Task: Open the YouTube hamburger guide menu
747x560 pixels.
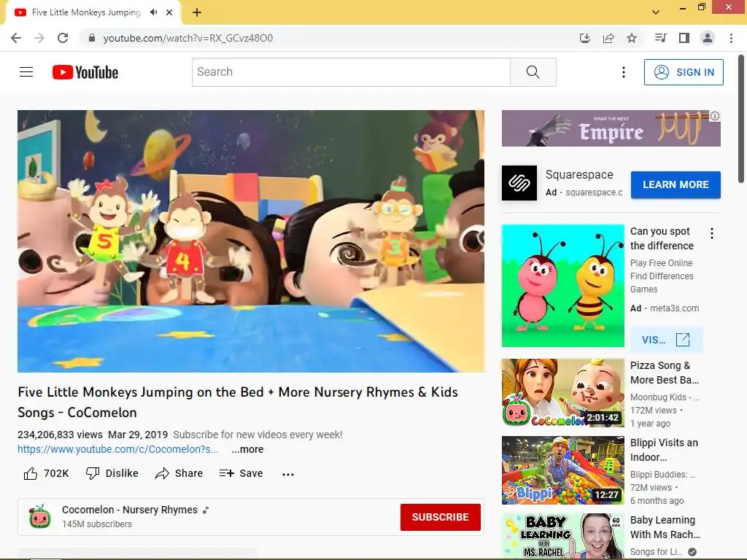Action: click(x=26, y=72)
